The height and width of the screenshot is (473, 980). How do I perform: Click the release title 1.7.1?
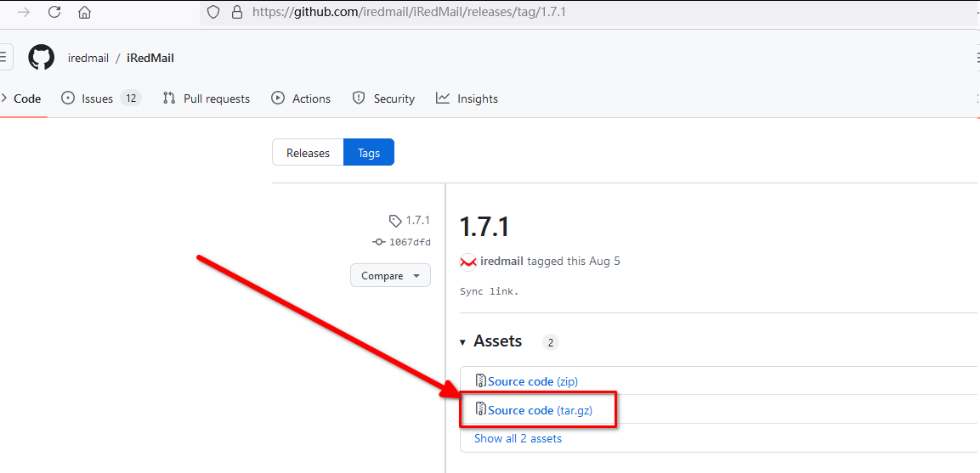[484, 226]
